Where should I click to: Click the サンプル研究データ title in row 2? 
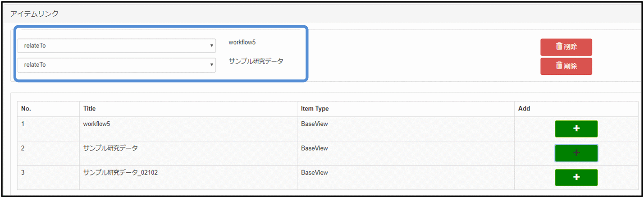coord(110,148)
